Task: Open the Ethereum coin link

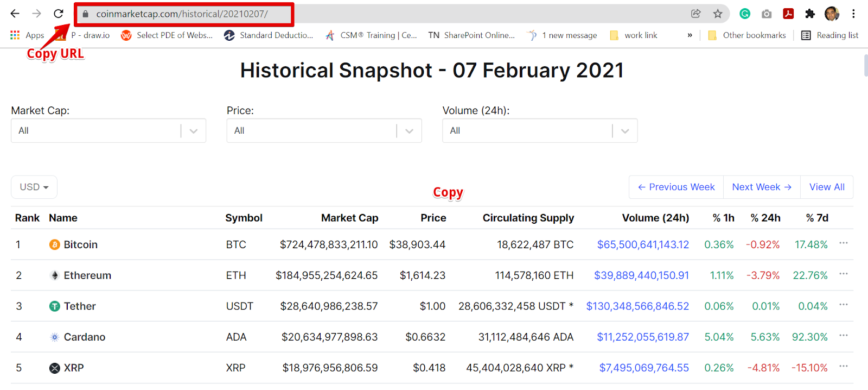Action: point(87,275)
